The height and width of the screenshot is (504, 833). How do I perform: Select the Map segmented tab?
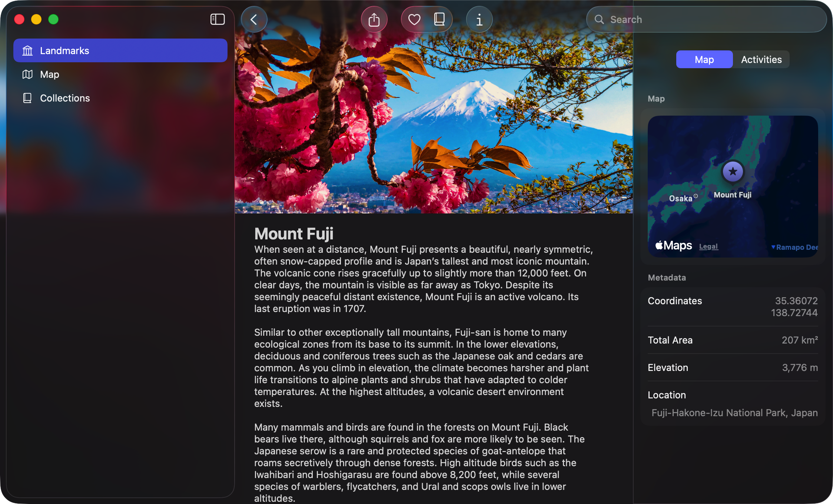(x=704, y=60)
